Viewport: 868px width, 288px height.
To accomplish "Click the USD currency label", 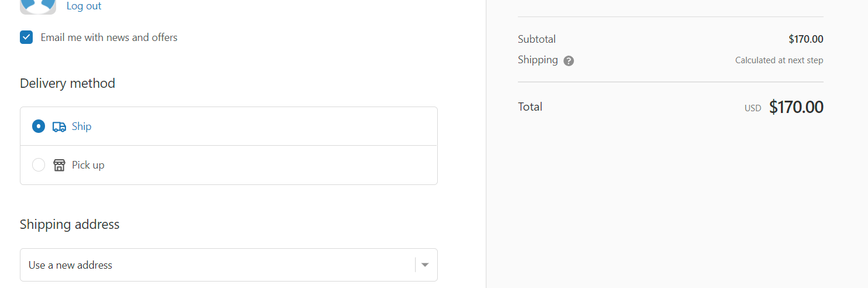I will point(753,108).
